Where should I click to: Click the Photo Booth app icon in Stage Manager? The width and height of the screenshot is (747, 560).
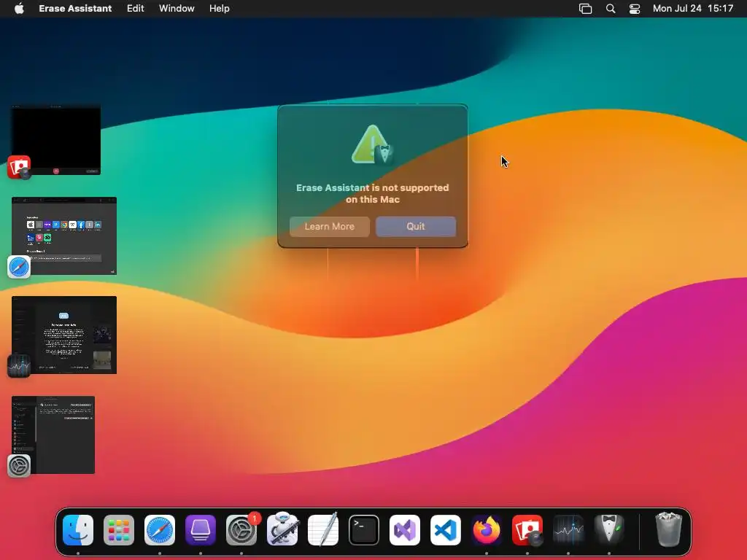click(x=19, y=167)
